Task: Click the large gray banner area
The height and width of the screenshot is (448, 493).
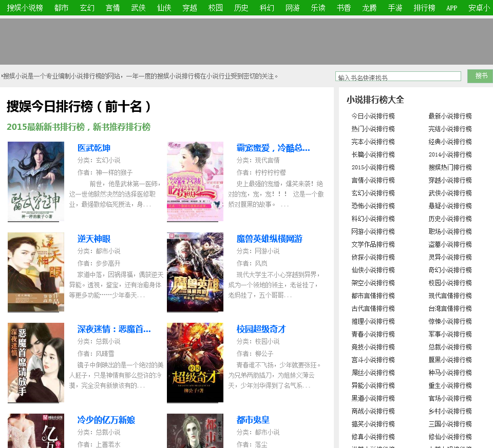Action: tap(246, 42)
